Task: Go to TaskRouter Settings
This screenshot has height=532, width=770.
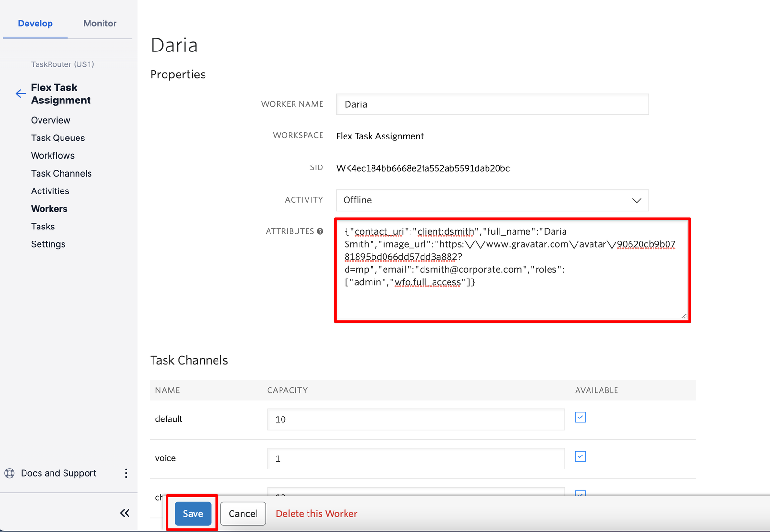Action: pyautogui.click(x=48, y=244)
